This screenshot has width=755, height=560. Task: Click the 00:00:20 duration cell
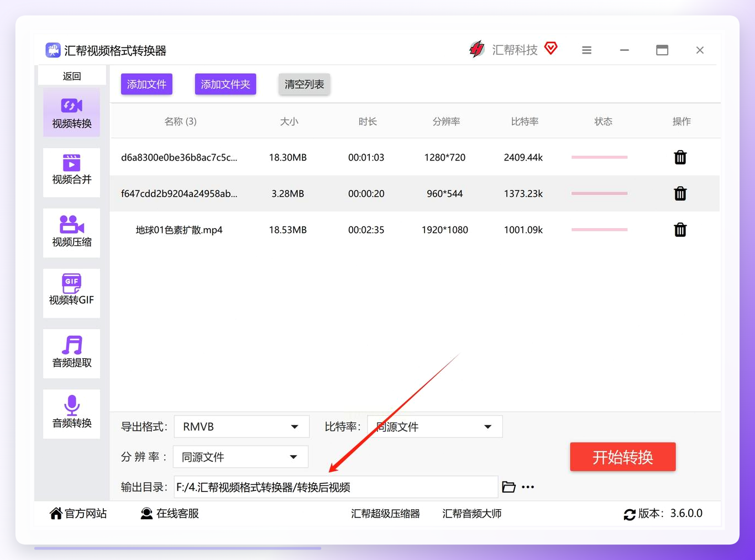coord(366,194)
